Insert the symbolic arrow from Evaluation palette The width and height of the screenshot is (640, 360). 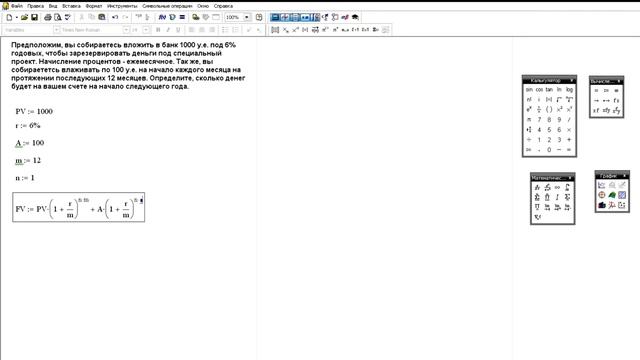coord(596,100)
